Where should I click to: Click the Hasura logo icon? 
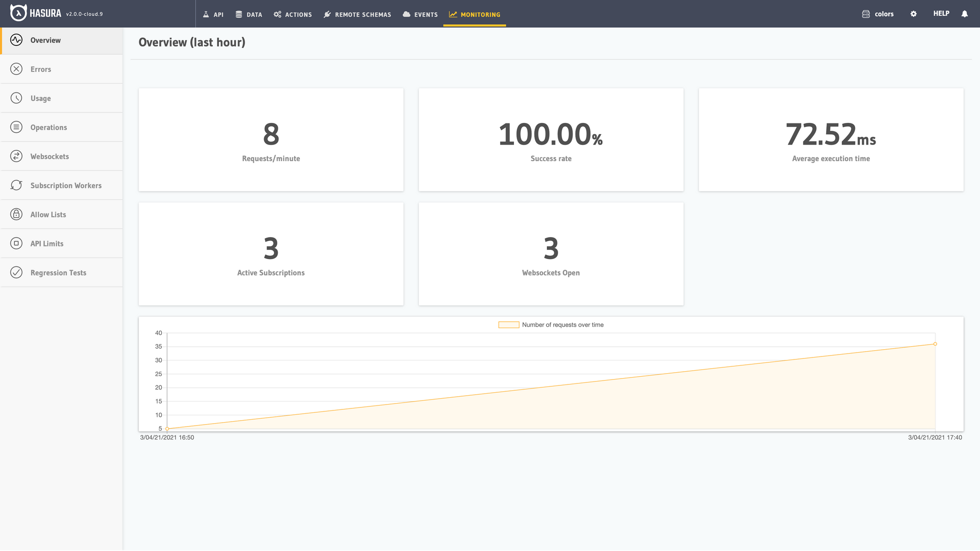pyautogui.click(x=18, y=13)
